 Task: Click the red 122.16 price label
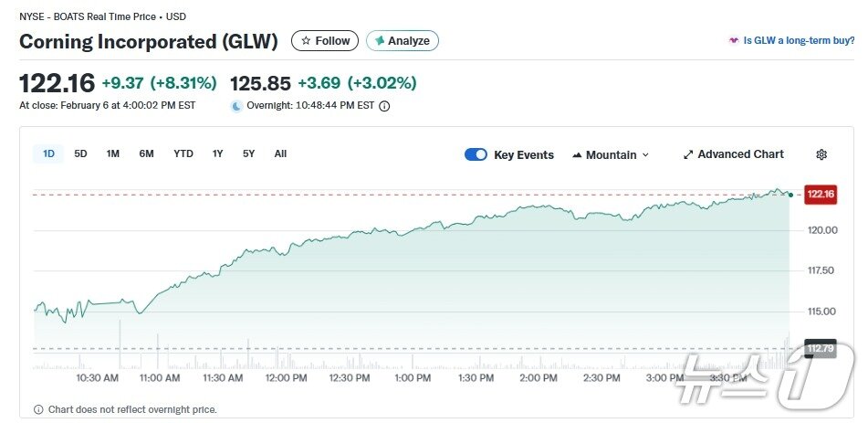click(820, 194)
